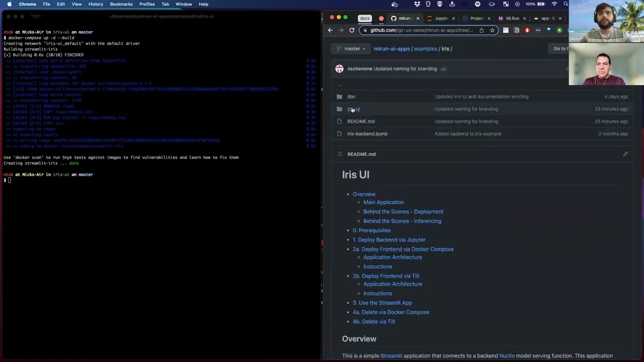This screenshot has height=362, width=644.
Task: Open the blue diamond extension
Action: pyautogui.click(x=548, y=30)
